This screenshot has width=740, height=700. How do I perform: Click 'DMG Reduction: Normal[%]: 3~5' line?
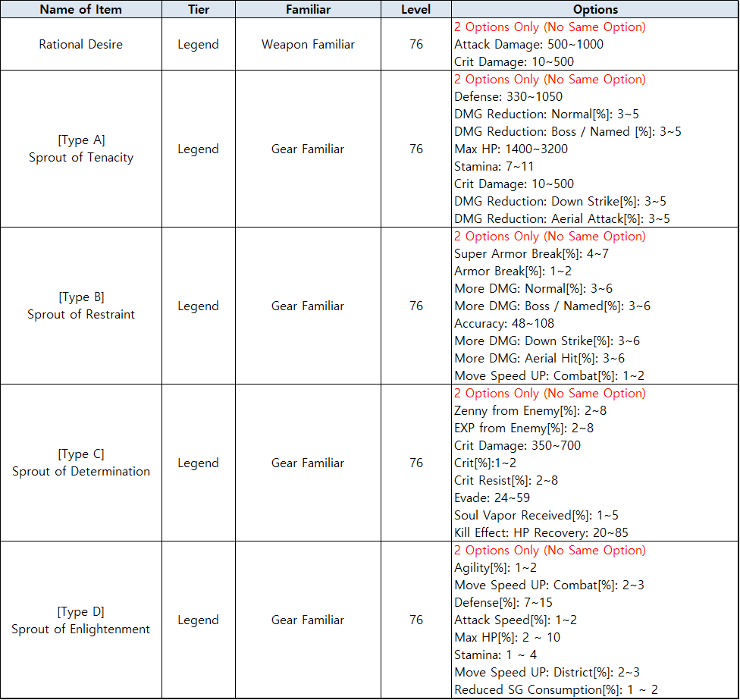pyautogui.click(x=547, y=115)
